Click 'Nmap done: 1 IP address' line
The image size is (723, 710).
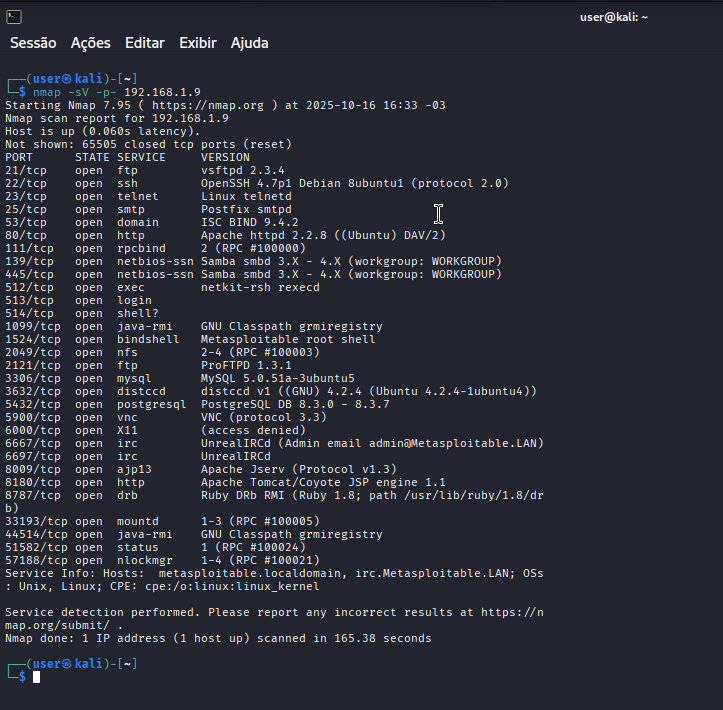click(x=218, y=639)
